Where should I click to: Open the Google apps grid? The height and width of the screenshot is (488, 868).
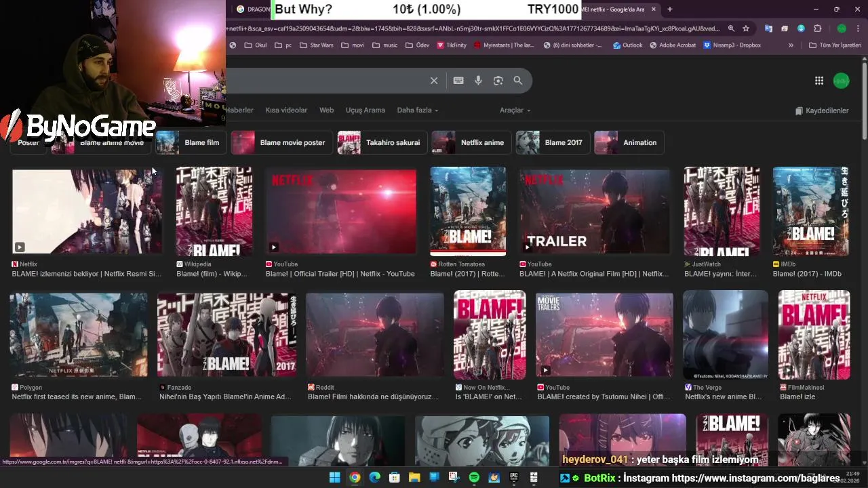(x=819, y=81)
